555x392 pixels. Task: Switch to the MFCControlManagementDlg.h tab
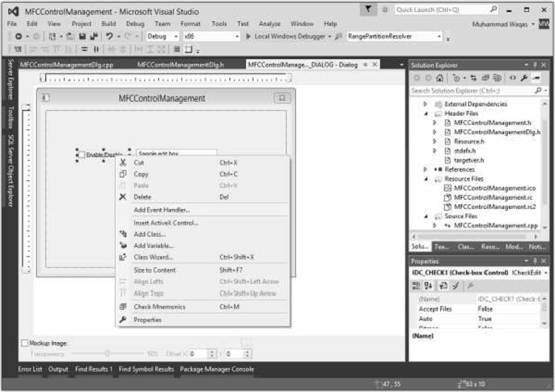180,65
